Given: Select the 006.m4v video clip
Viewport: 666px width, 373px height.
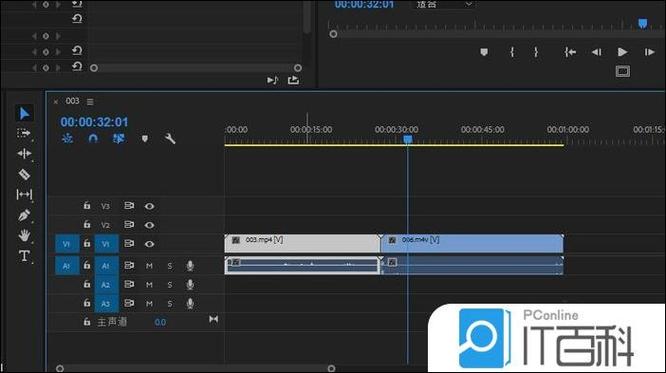Looking at the screenshot, I should pos(472,243).
